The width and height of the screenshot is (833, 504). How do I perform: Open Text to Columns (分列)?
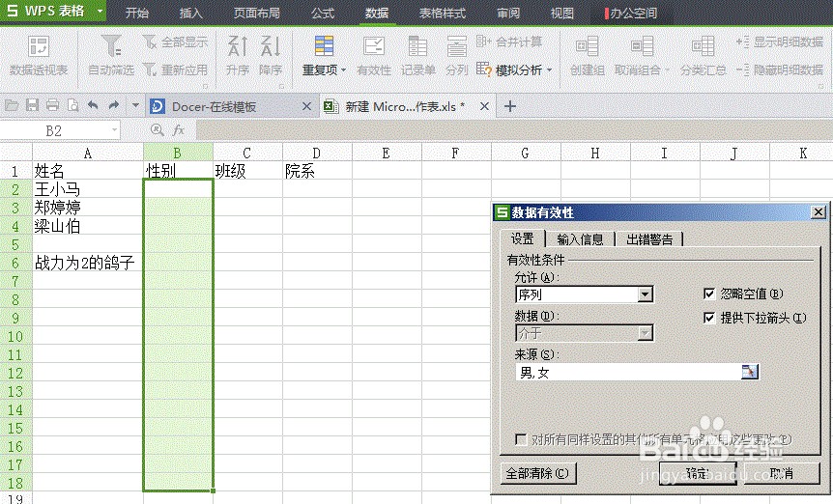(457, 56)
